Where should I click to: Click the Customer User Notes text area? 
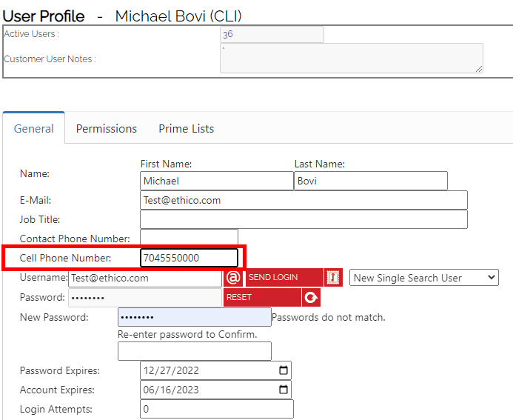352,58
